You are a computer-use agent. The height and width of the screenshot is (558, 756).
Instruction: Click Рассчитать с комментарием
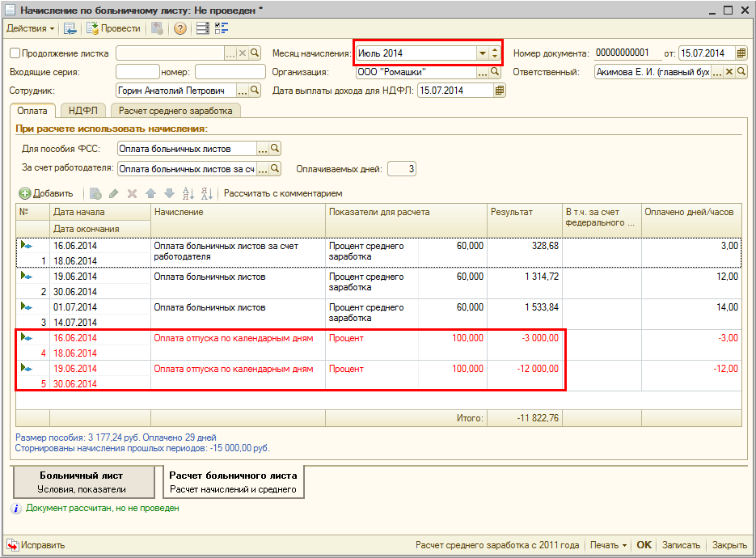pyautogui.click(x=283, y=193)
